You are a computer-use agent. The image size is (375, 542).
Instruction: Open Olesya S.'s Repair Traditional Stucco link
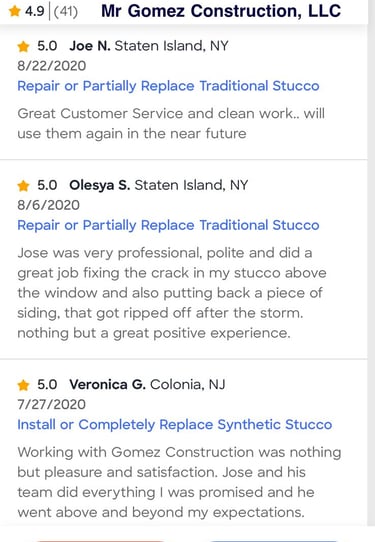click(x=168, y=225)
